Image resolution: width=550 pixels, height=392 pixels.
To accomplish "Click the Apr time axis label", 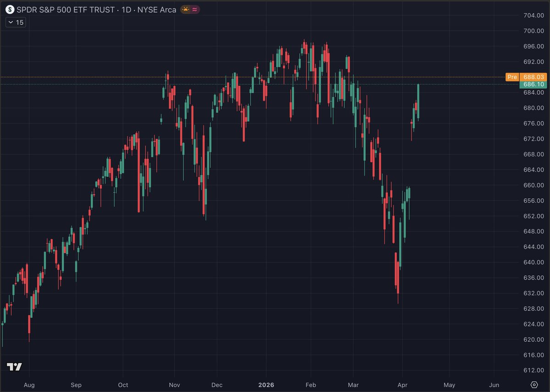I will [x=402, y=385].
